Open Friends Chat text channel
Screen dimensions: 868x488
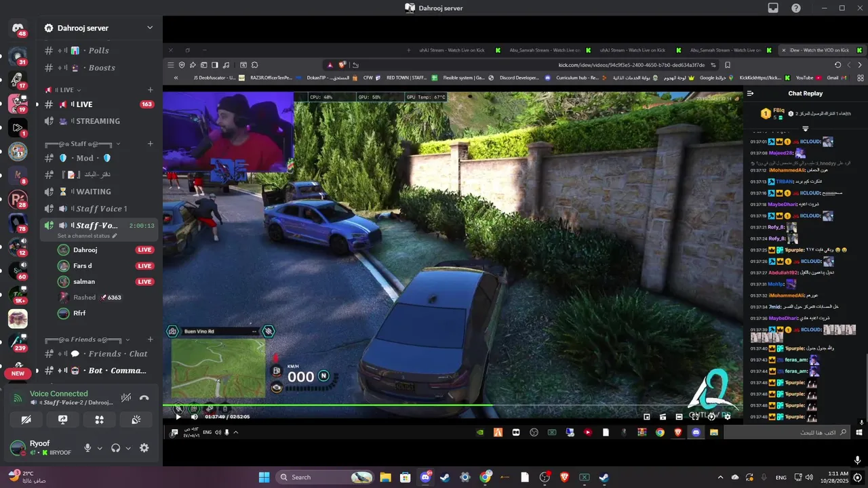tap(99, 354)
